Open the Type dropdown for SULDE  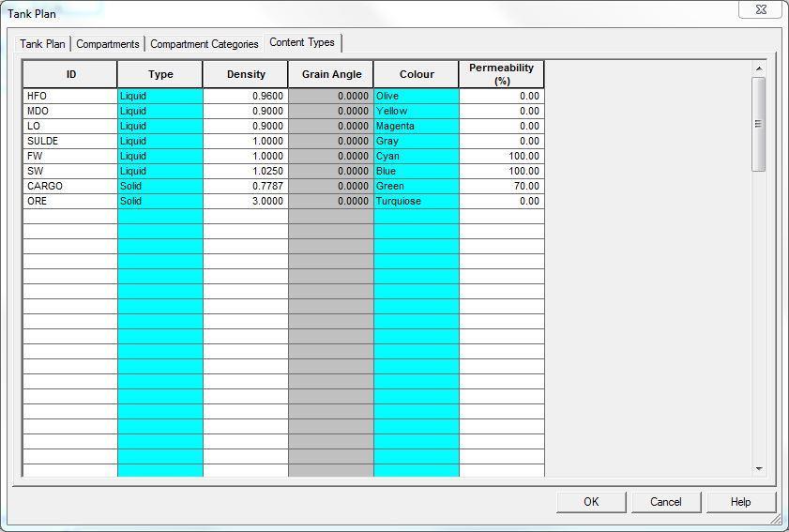coord(160,141)
